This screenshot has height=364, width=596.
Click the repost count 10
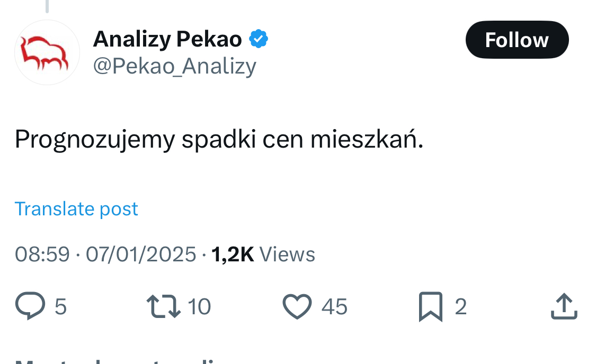point(199,307)
